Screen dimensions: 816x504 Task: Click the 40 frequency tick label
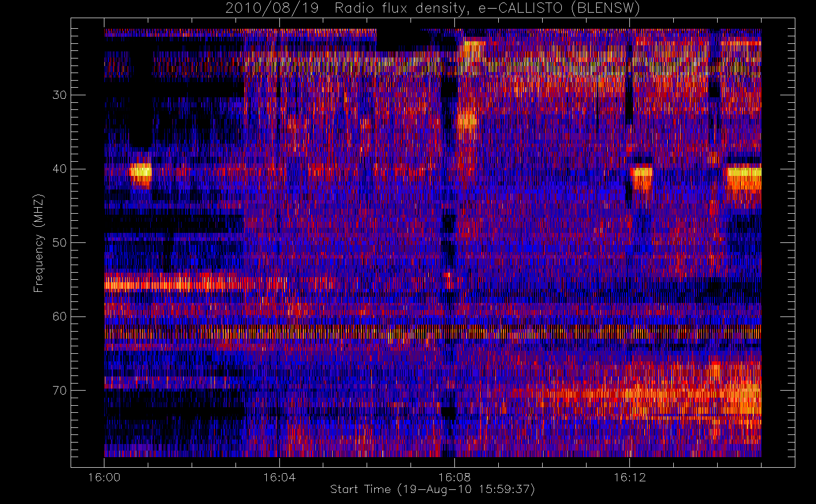click(x=60, y=169)
